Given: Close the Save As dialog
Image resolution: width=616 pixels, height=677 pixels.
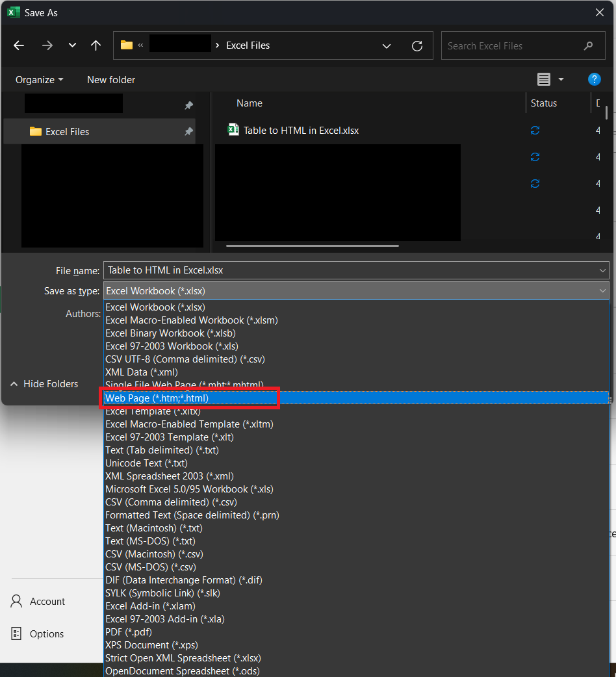Looking at the screenshot, I should [600, 12].
